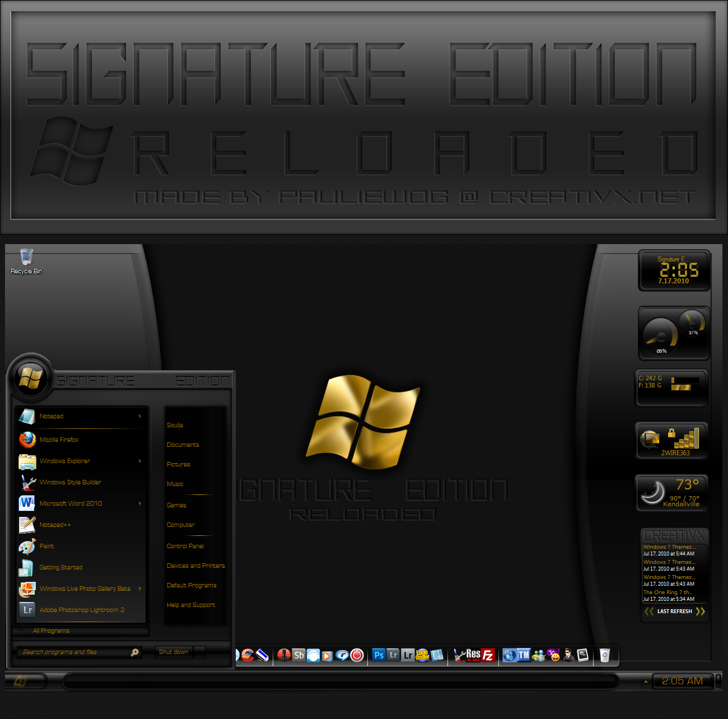Expand Windows Live Photo Gallery arrow
This screenshot has height=719, width=728.
[140, 589]
